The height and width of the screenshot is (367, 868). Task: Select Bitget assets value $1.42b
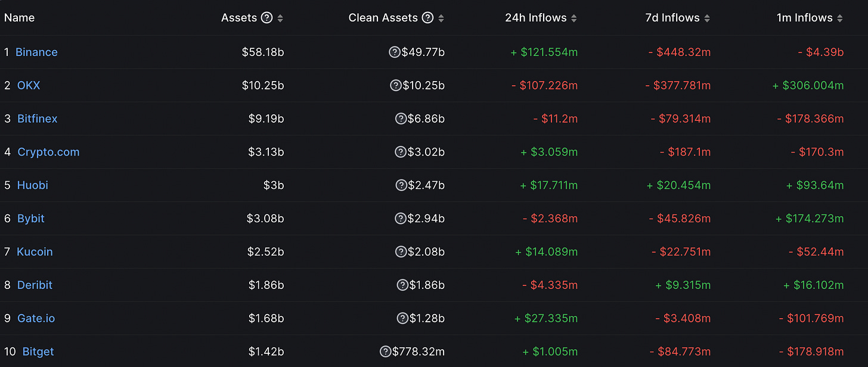[267, 352]
